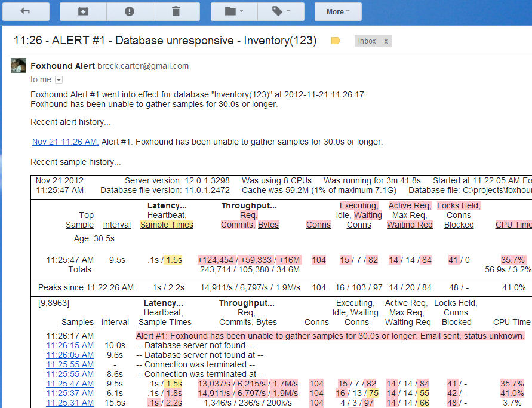Click the Top Sample column link
The width and height of the screenshot is (532, 408).
pos(80,225)
